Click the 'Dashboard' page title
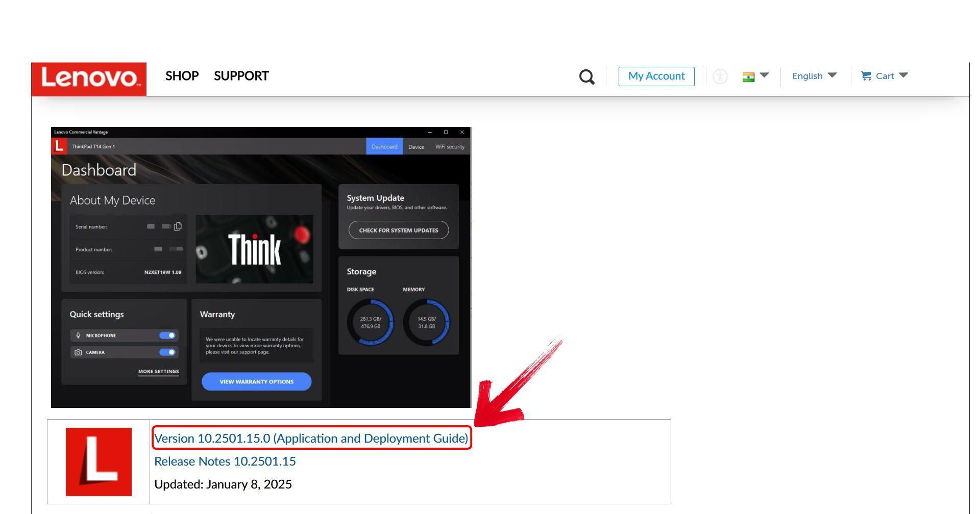This screenshot has height=514, width=980. pyautogui.click(x=99, y=170)
